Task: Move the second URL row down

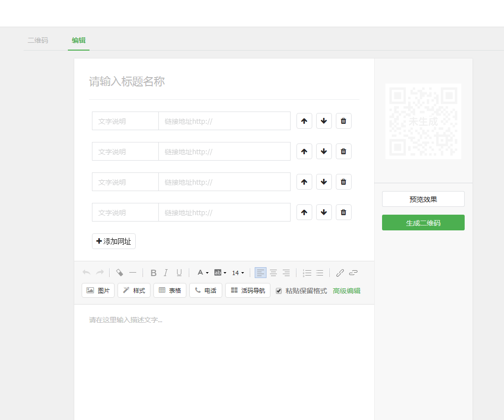Action: 324,151
